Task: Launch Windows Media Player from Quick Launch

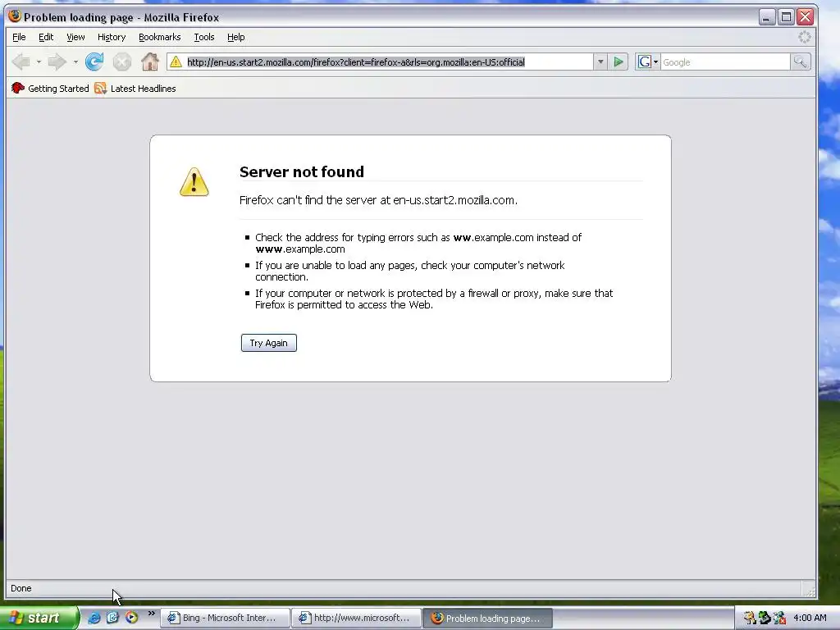Action: point(131,618)
